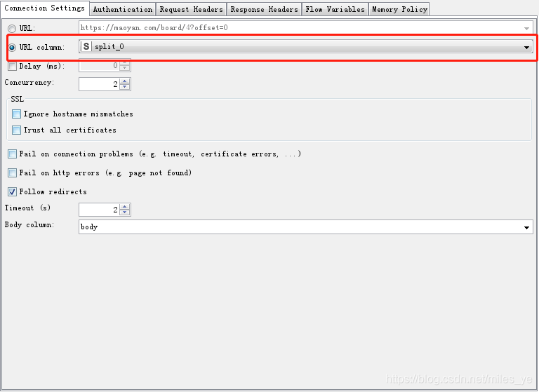Check Ignore hostname mismatches
The image size is (539, 392).
tap(17, 114)
